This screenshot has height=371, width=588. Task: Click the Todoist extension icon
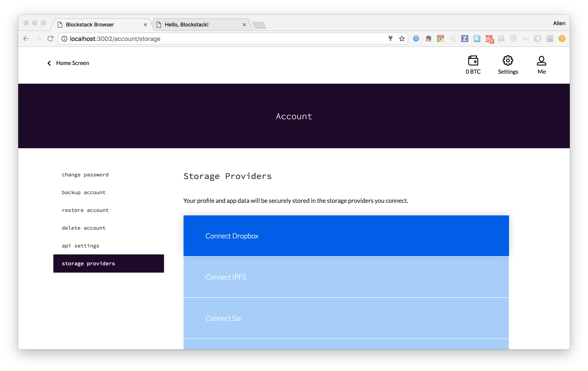489,39
